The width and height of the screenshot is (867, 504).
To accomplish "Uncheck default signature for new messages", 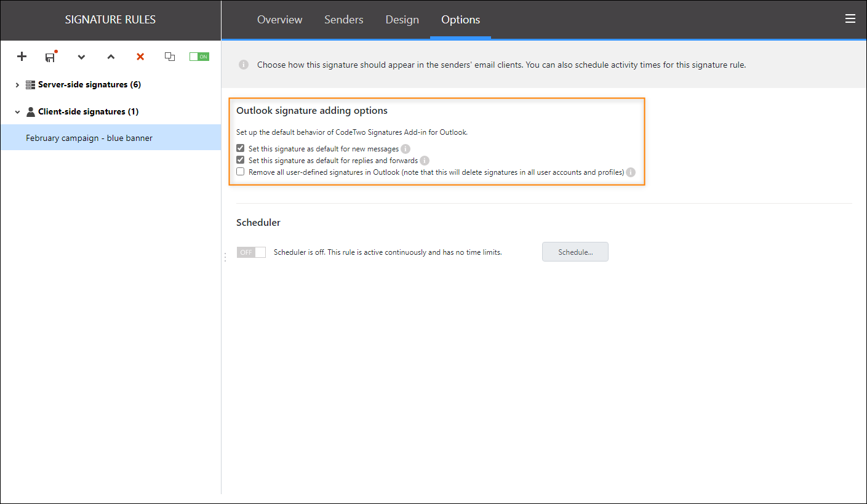I will click(241, 149).
